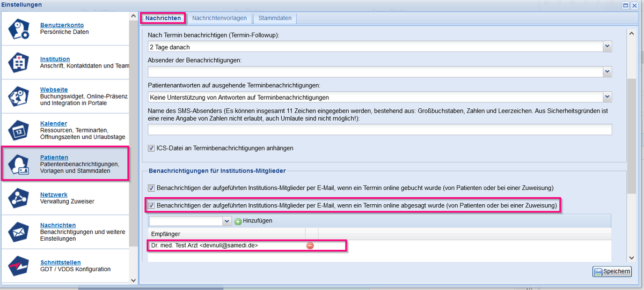644x290 pixels.
Task: Open the Nachrichten sidebar link
Action: [x=58, y=225]
